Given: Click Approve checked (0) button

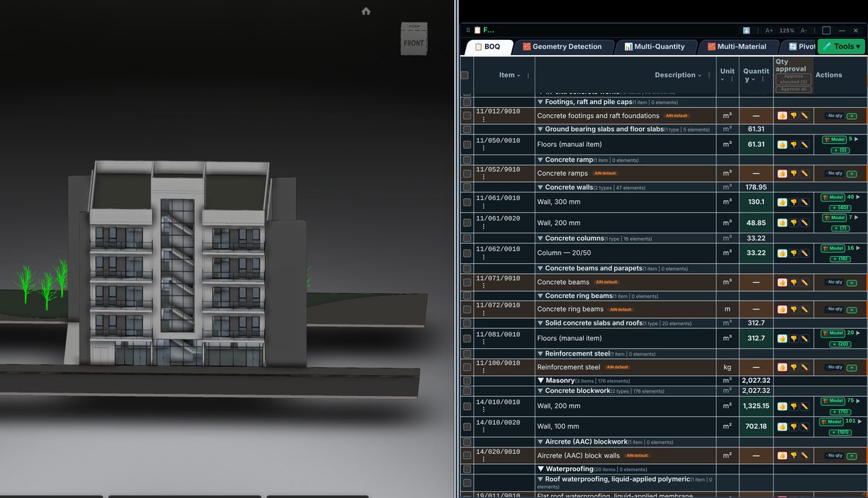Looking at the screenshot, I should pos(793,80).
